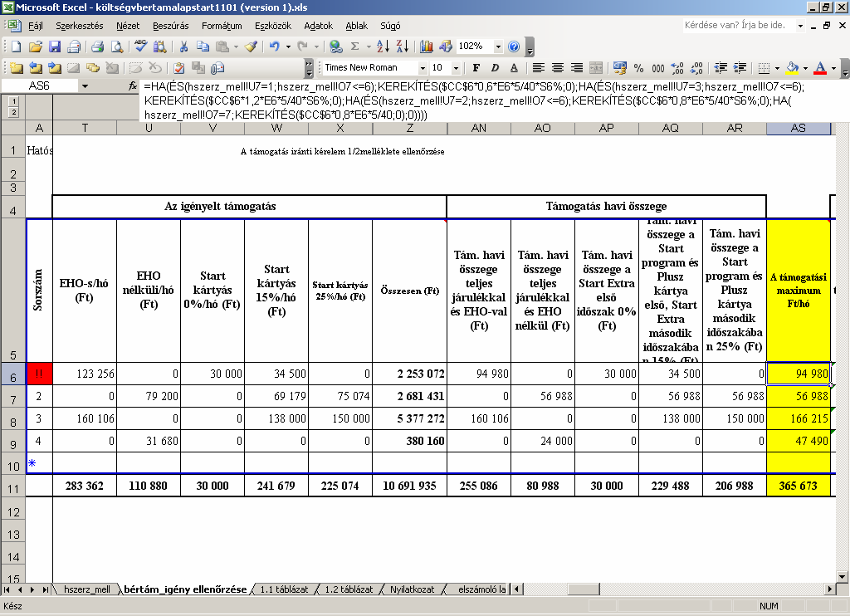The image size is (850, 616).
Task: Open the Fájl menu
Action: (x=35, y=26)
